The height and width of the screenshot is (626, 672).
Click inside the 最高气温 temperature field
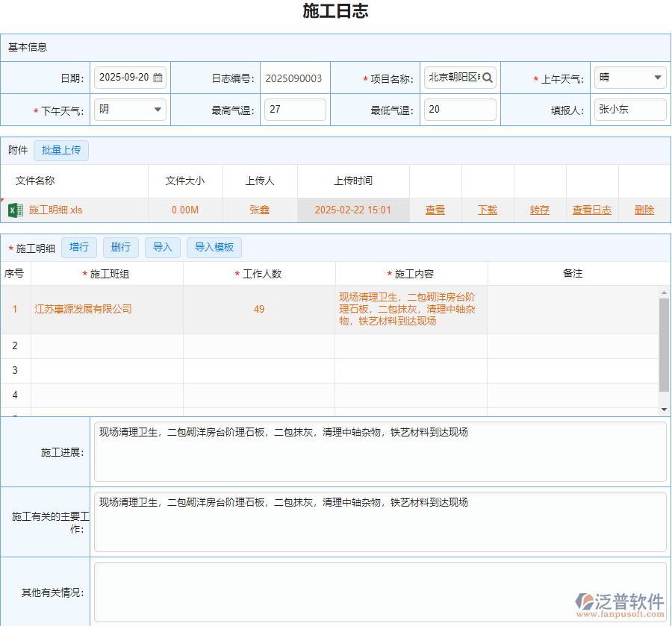(x=293, y=109)
